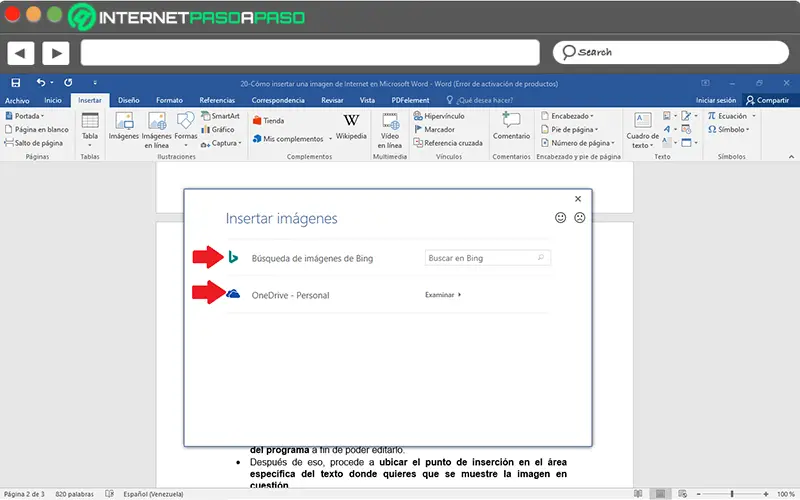Screen dimensions: 800x500
Task: Zoom in with the plus button
Action: coord(766,494)
